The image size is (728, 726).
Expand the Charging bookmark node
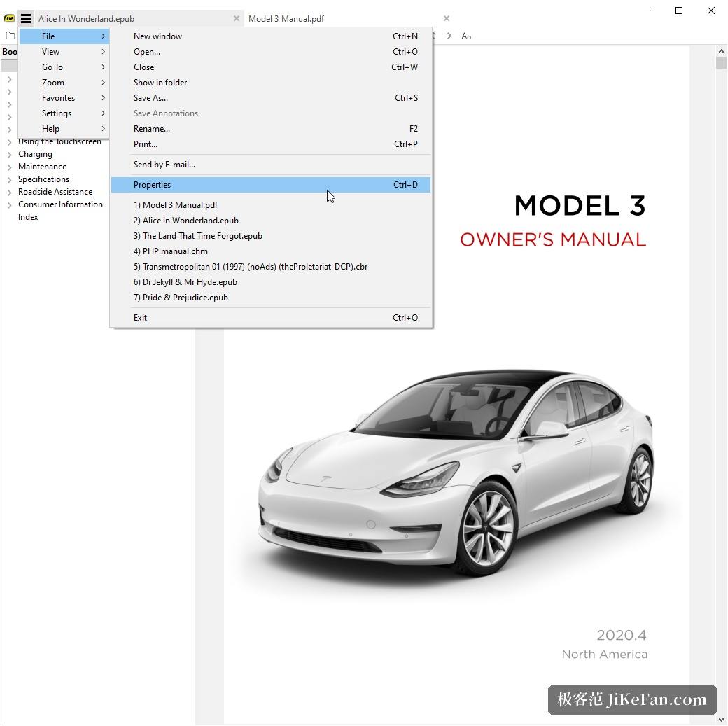click(x=9, y=154)
